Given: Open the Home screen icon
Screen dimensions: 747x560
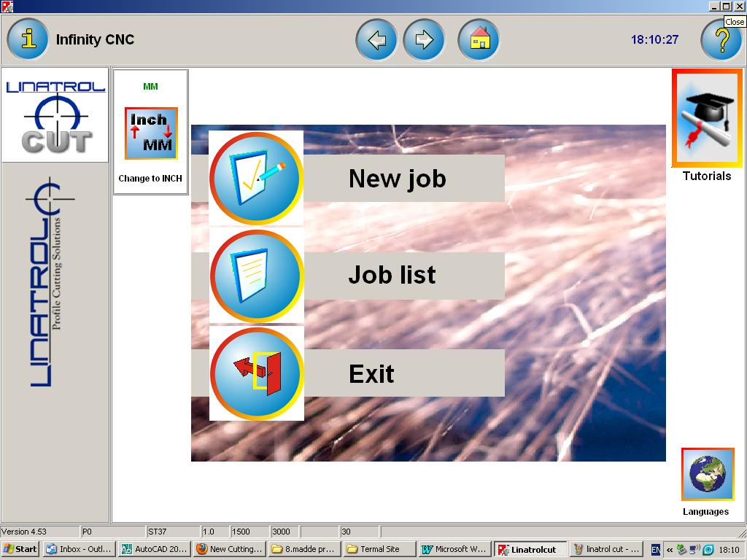Looking at the screenshot, I should click(479, 39).
